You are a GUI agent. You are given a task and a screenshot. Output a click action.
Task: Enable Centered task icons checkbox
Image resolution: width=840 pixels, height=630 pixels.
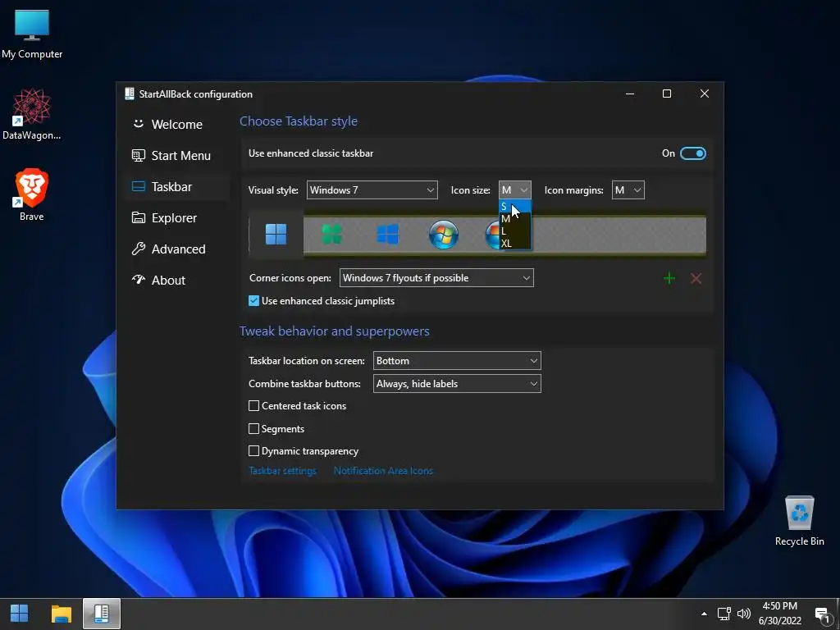254,406
